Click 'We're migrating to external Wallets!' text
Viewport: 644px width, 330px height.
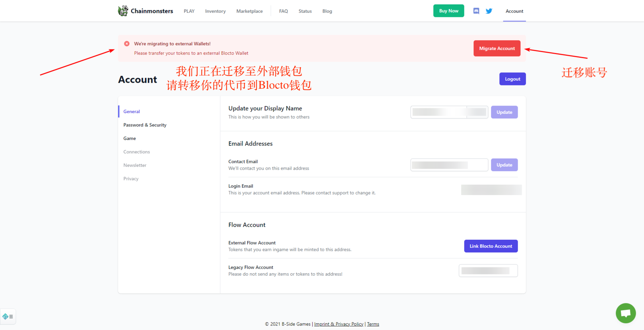[x=172, y=44]
